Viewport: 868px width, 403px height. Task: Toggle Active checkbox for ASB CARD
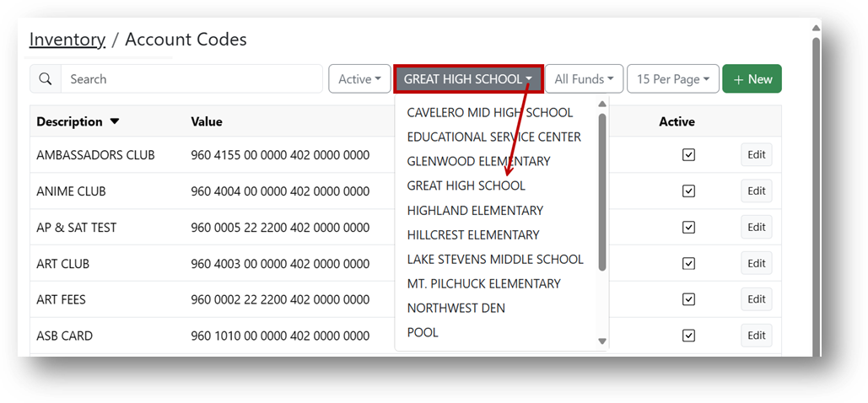[688, 336]
